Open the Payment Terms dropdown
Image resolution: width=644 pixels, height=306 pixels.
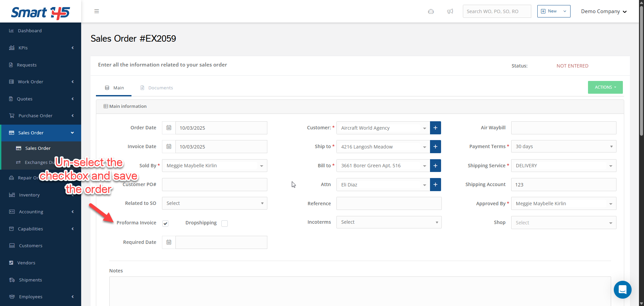click(563, 147)
